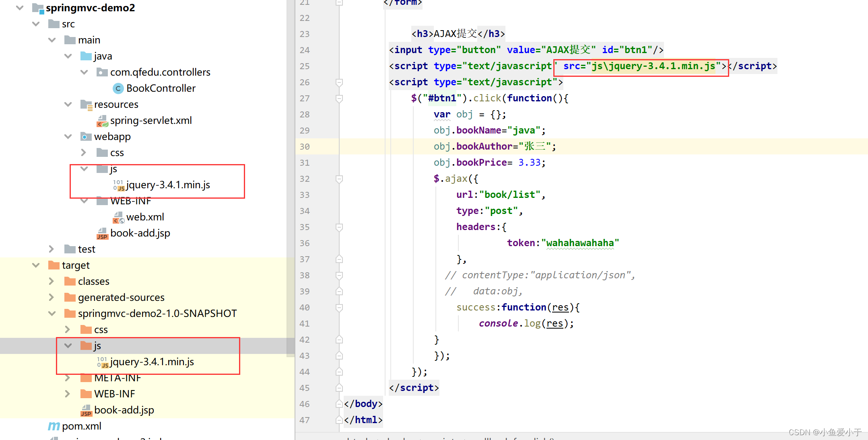This screenshot has width=868, height=440.
Task: Select com.qfedu.controllers package item
Action: (160, 72)
